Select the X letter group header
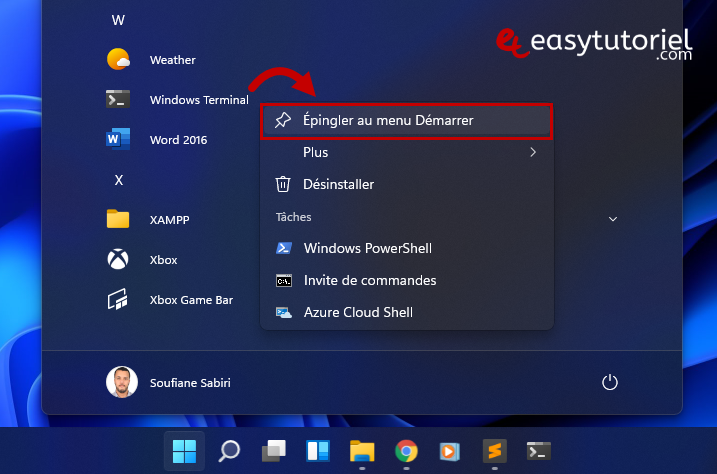717x474 pixels. 118,180
